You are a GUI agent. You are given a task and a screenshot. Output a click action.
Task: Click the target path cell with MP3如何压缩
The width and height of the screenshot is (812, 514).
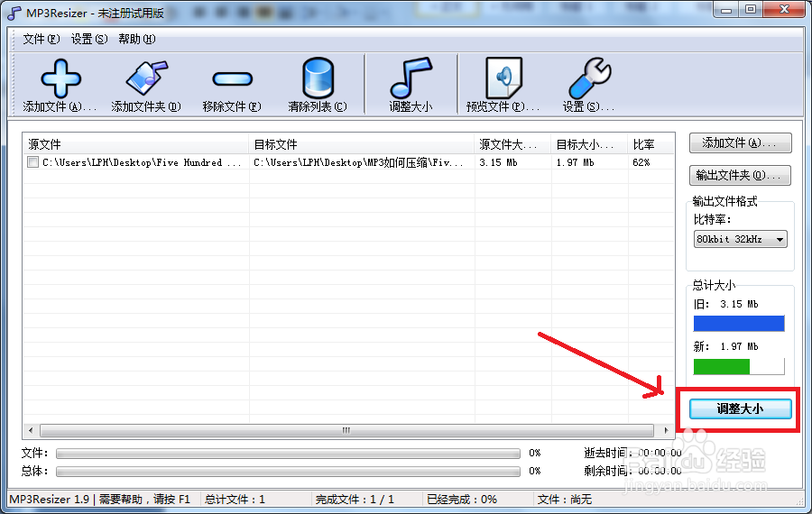(358, 162)
